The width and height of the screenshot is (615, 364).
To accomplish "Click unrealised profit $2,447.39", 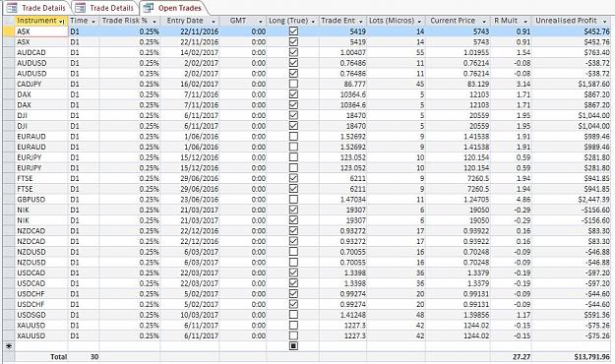I will click(x=593, y=199).
